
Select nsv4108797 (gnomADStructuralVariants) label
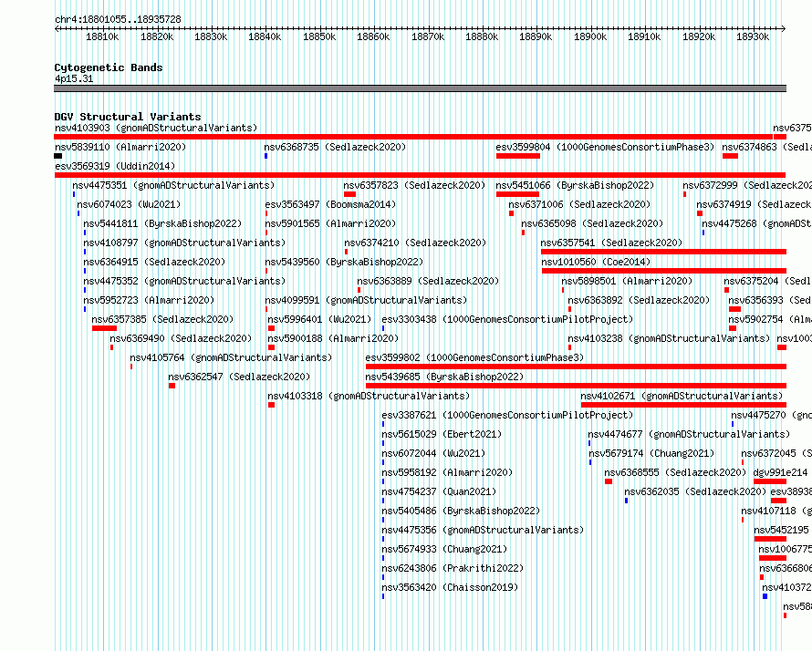coord(184,243)
